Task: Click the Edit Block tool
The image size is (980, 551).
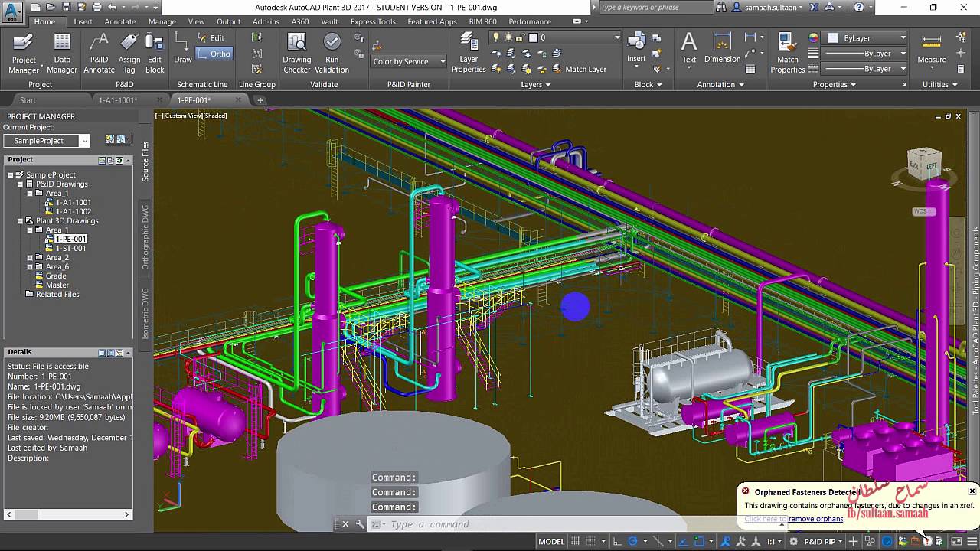Action: (155, 54)
